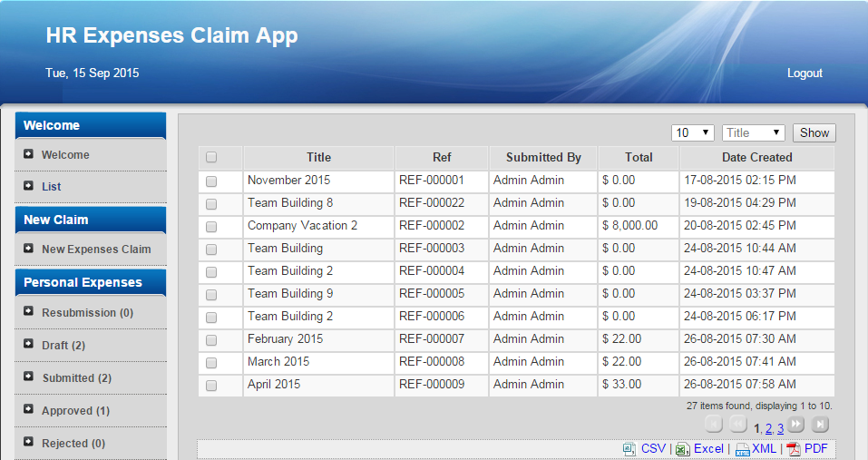Open the Title filter dropdown
The image size is (868, 460).
coord(753,133)
